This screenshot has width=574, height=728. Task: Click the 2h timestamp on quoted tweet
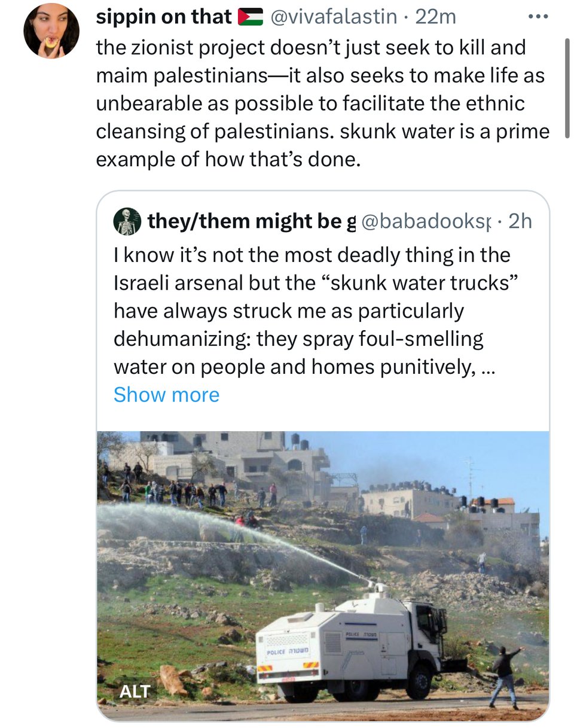coord(519,221)
